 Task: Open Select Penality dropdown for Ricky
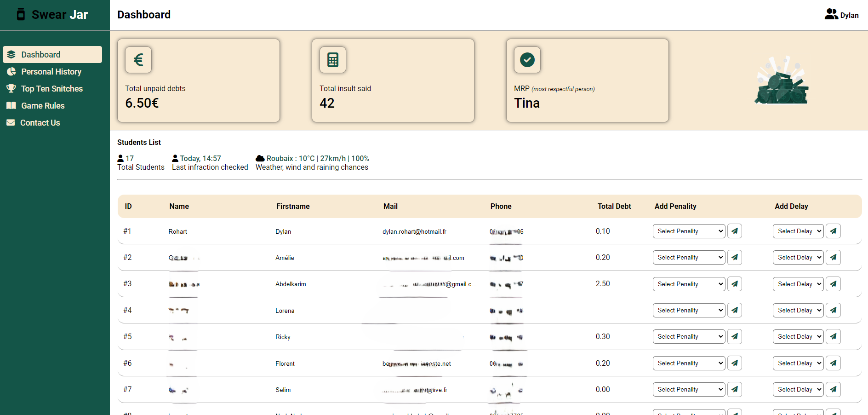coord(689,336)
